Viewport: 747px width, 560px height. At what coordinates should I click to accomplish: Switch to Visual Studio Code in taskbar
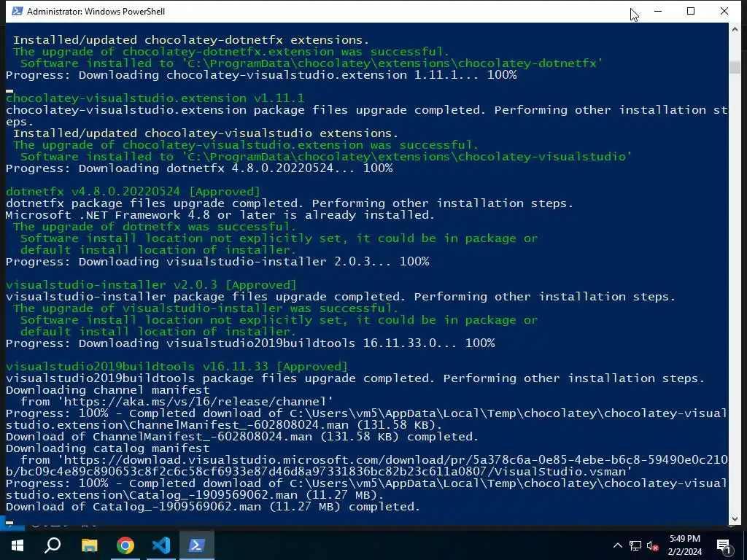tap(161, 545)
